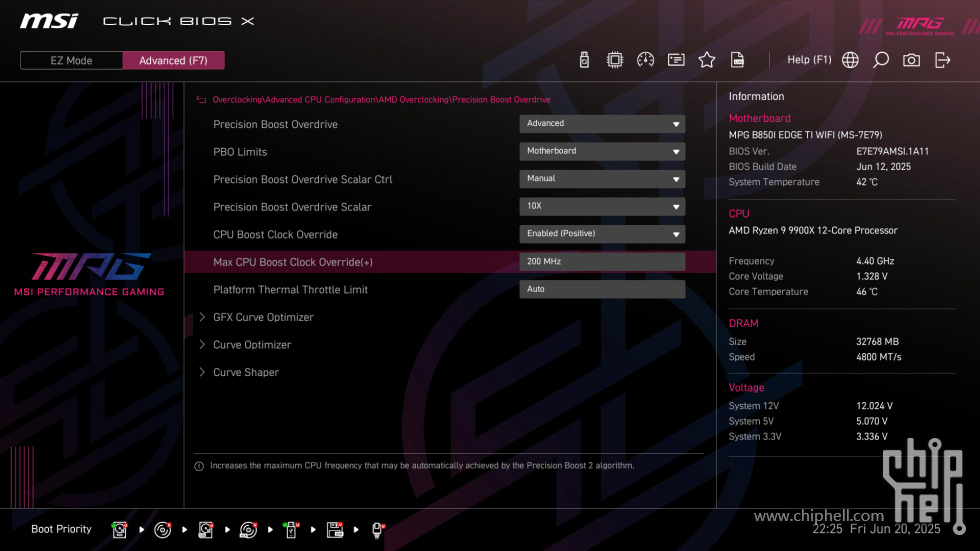This screenshot has height=551, width=980.
Task: Open Favorites with the star icon
Action: 706,60
